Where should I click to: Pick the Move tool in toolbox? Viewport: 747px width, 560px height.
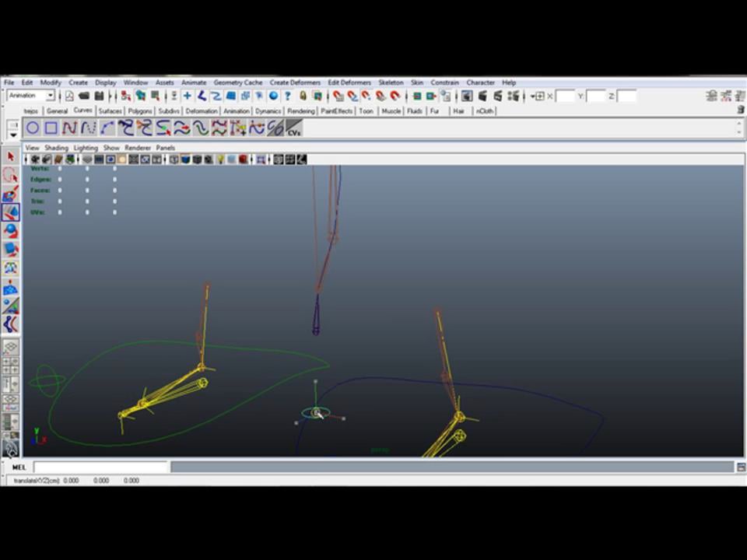pyautogui.click(x=10, y=212)
